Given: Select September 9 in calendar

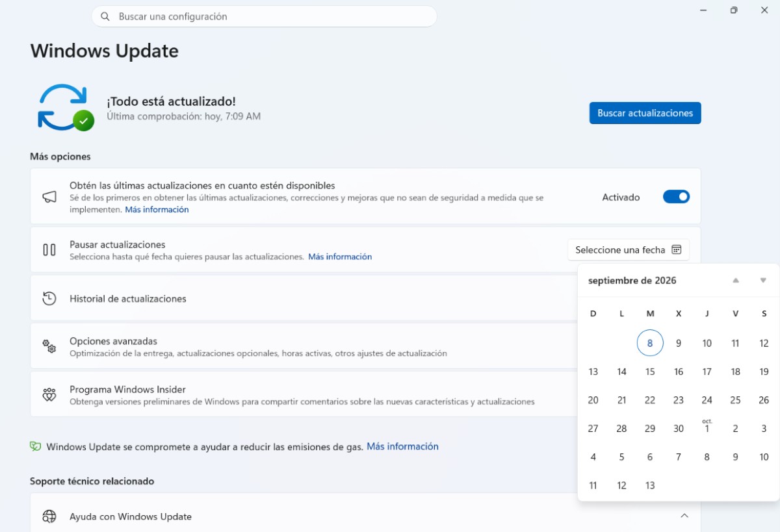Looking at the screenshot, I should tap(679, 343).
